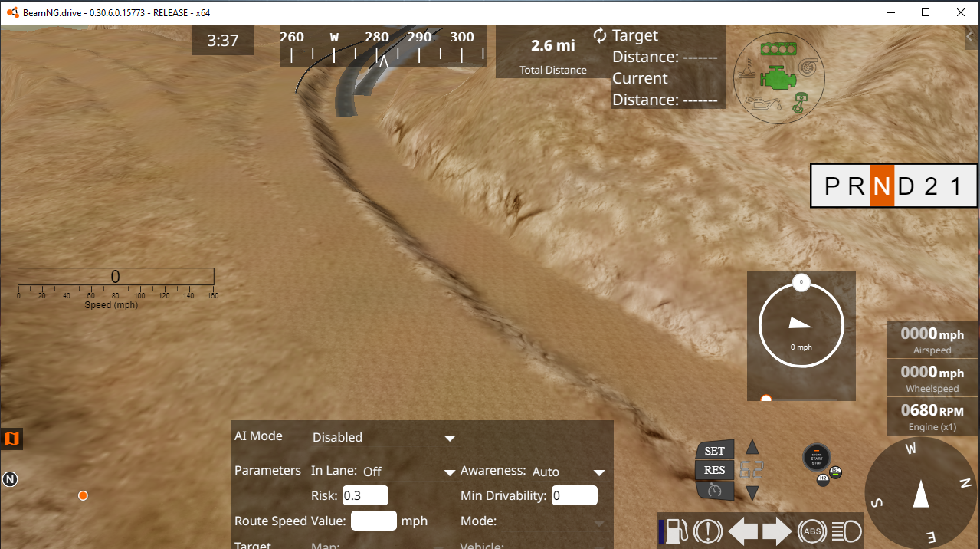
Task: Click the cylinder head gasket icon
Action: [778, 49]
